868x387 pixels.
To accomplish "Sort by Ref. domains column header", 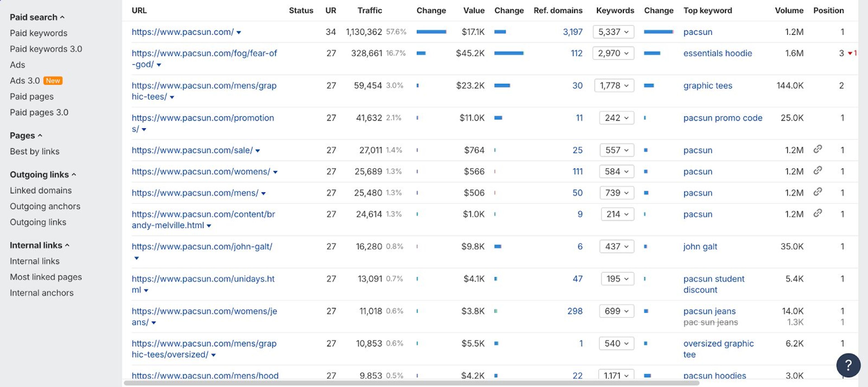I will tap(558, 10).
